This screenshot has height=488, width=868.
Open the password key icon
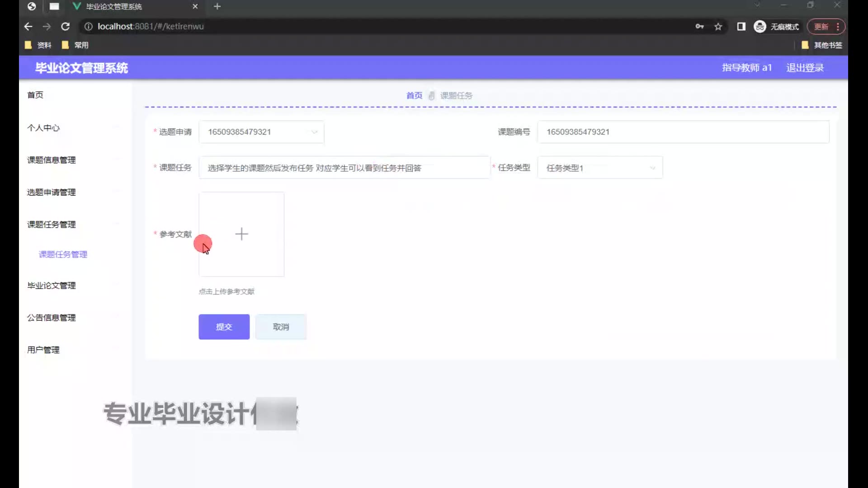click(699, 27)
